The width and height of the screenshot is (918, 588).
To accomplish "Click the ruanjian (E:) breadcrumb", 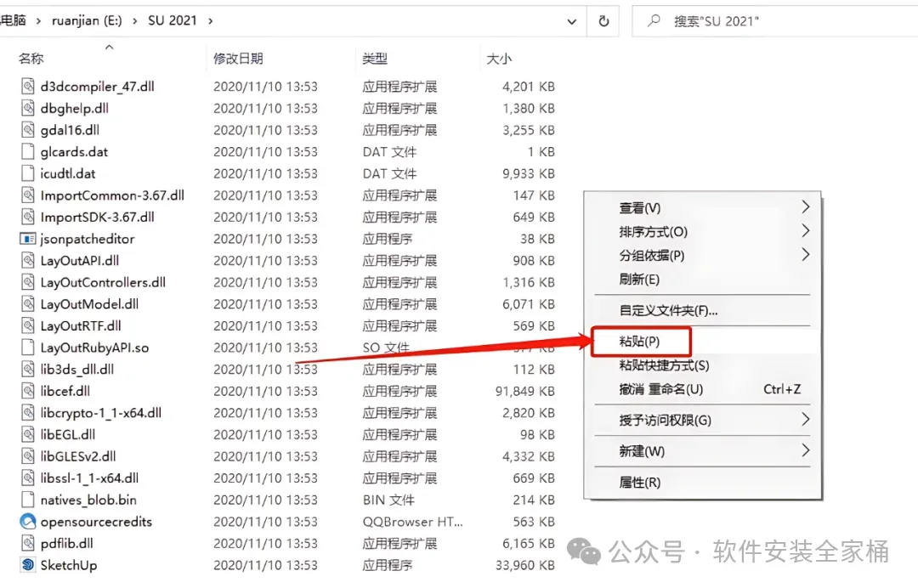I will (x=87, y=21).
